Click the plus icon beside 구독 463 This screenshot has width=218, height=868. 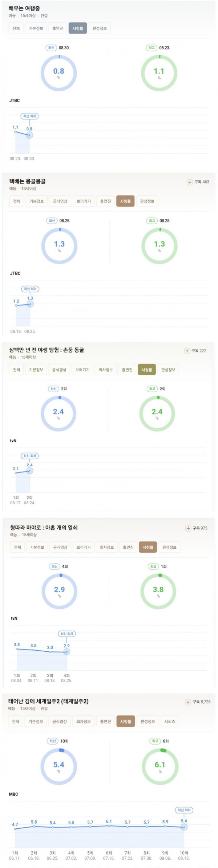190,182
